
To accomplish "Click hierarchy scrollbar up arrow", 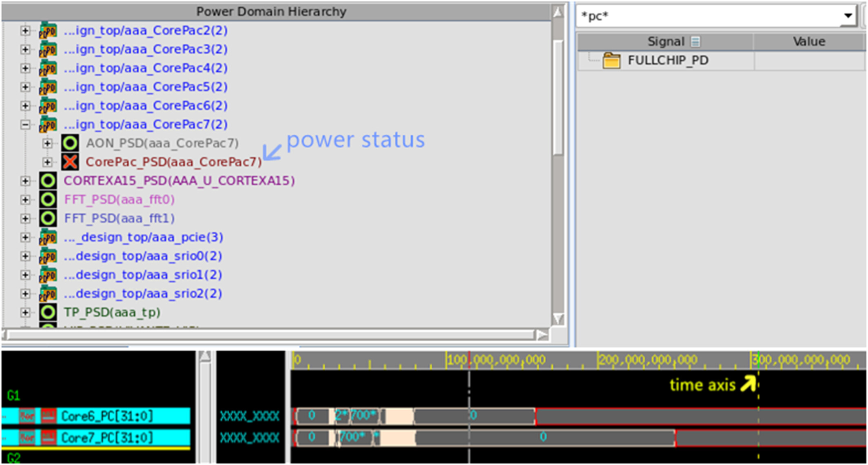I will (x=558, y=12).
